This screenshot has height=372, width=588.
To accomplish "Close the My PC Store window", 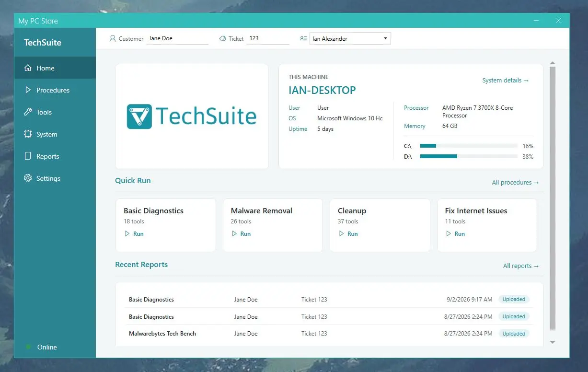I will pos(558,21).
